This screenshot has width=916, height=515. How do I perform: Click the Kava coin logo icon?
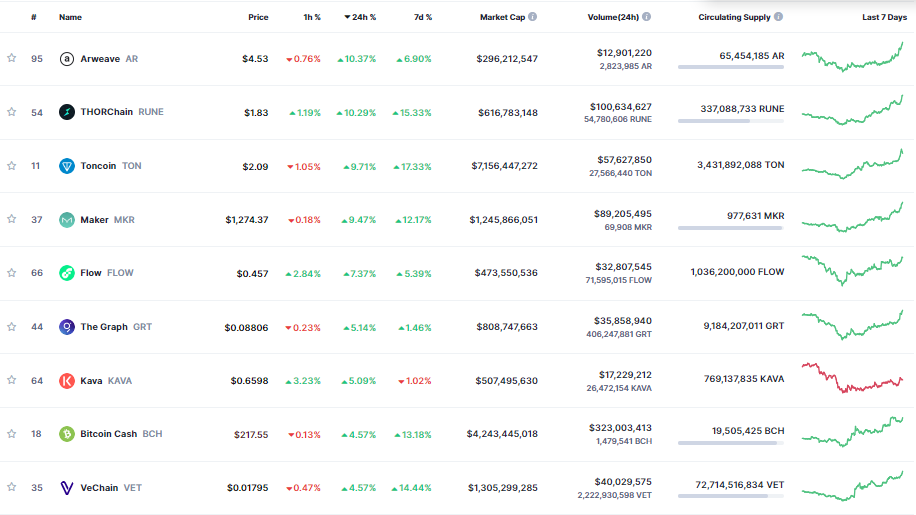(67, 381)
